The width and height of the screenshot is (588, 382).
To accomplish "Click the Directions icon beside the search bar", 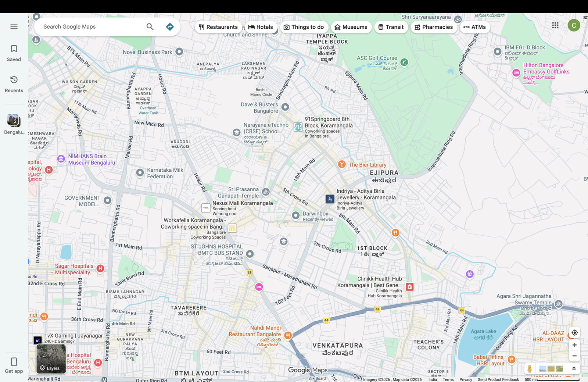I will click(x=170, y=26).
